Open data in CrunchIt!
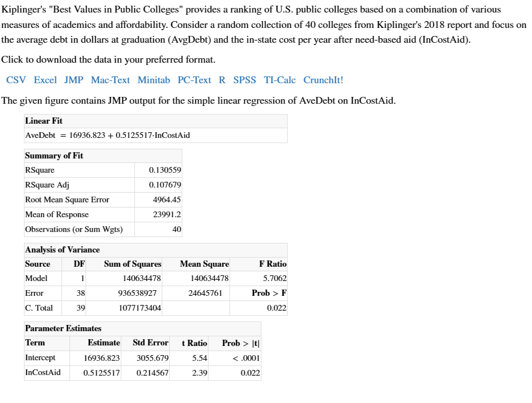532x403 pixels. point(324,80)
